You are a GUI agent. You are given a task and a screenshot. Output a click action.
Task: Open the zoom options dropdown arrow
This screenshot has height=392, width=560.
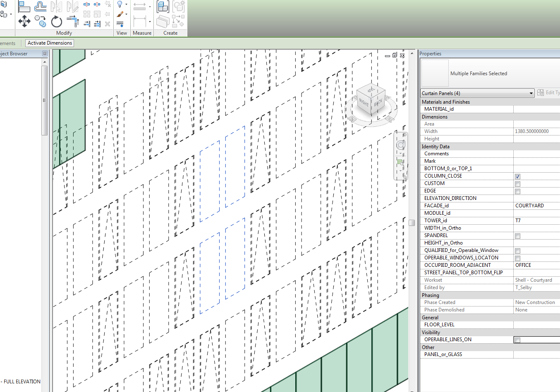(x=400, y=171)
